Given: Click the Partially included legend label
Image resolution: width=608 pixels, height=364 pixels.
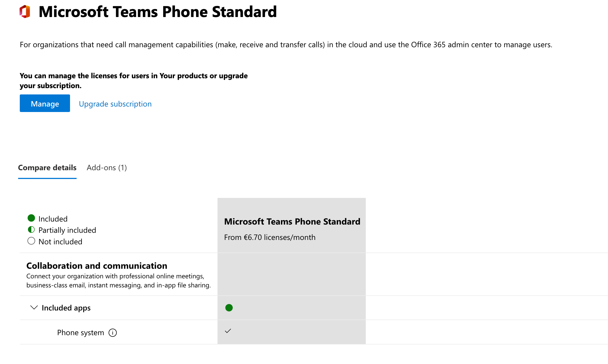Looking at the screenshot, I should pyautogui.click(x=67, y=230).
